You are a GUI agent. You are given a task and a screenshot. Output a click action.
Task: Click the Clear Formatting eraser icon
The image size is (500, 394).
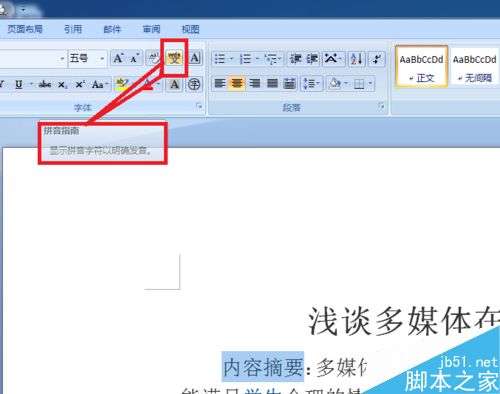154,59
